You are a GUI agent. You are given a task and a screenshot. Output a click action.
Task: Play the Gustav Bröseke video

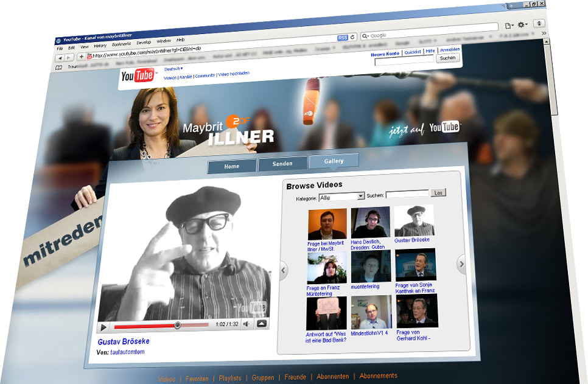(104, 328)
